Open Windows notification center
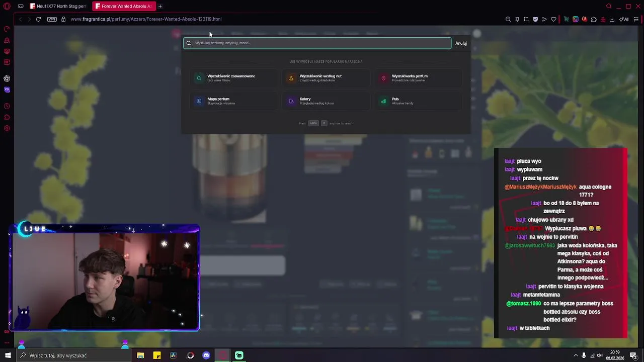Viewport: 644px width, 362px height. 633,355
